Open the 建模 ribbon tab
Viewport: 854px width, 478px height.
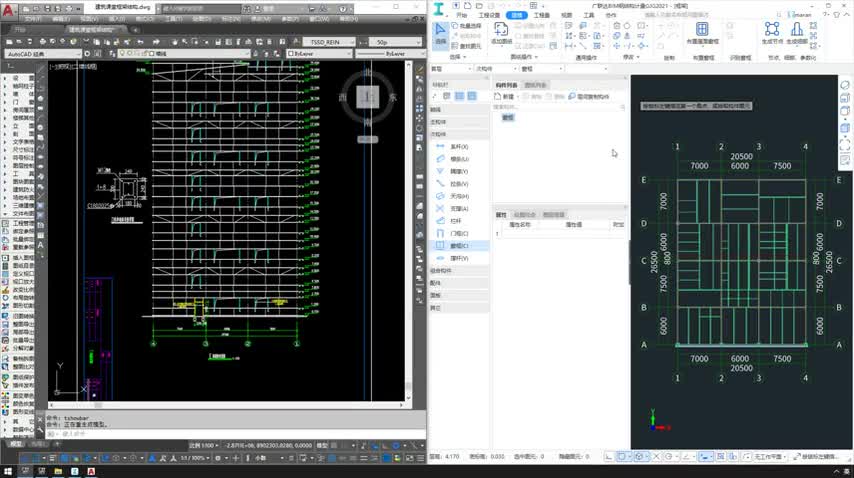(x=516, y=16)
